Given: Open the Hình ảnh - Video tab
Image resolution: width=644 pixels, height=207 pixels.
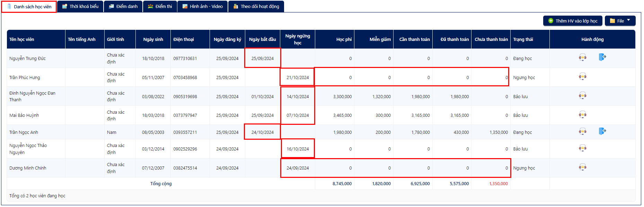Looking at the screenshot, I should 203,6.
